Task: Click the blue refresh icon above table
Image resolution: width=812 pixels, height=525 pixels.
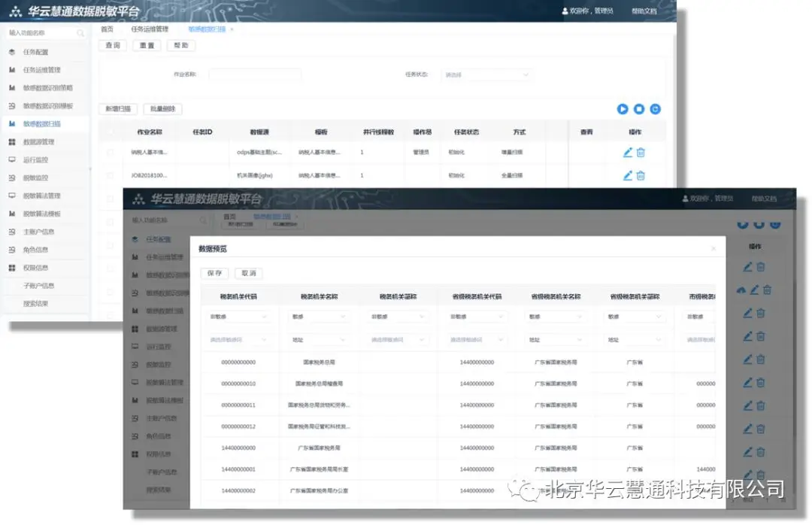Action: (655, 109)
